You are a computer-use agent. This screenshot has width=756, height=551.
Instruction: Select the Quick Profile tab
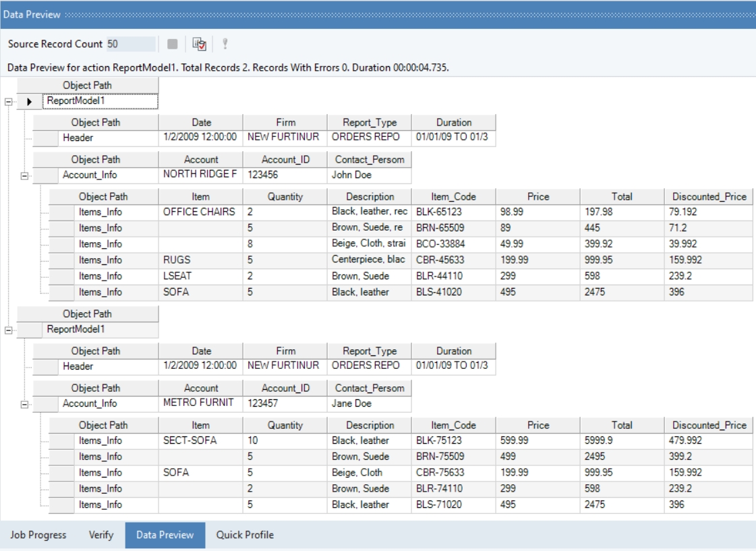click(244, 535)
